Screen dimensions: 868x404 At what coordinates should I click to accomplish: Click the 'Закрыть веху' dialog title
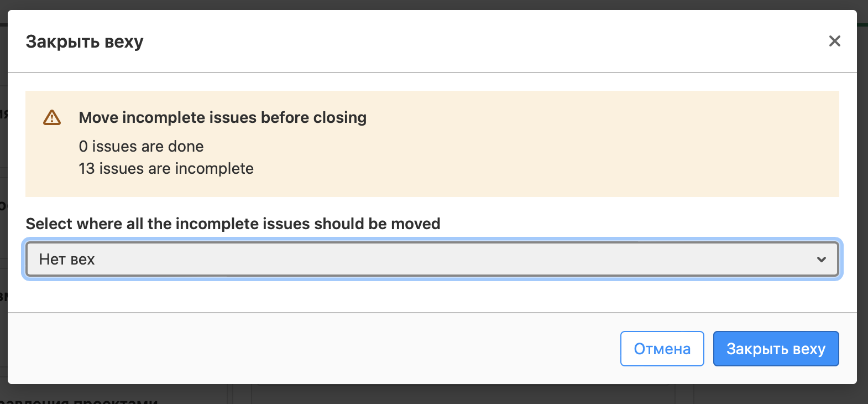[85, 42]
